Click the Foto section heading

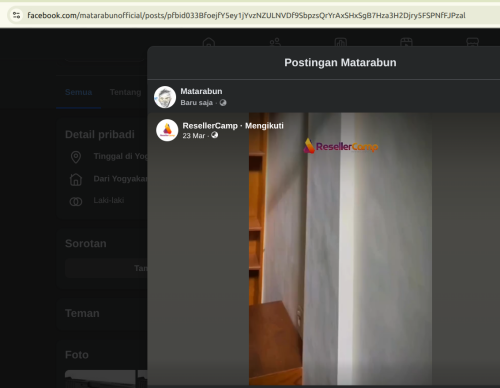point(77,355)
